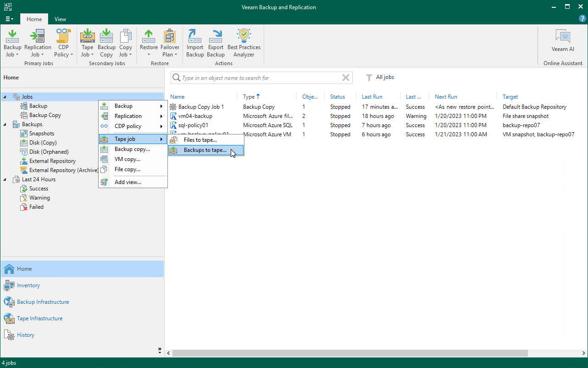Open the Replication Job ribbon button
The image size is (588, 368).
[x=38, y=43]
